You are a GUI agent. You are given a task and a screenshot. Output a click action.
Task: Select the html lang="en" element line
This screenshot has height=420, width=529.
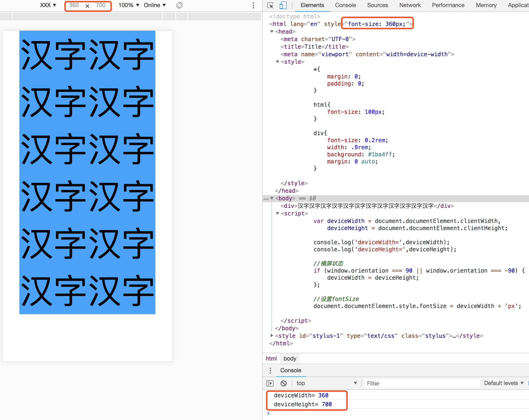pos(341,24)
